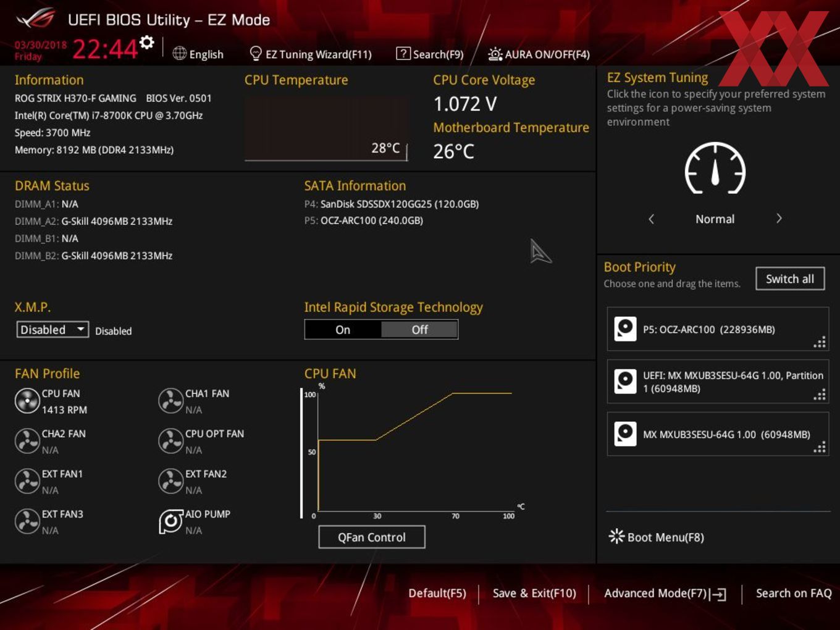This screenshot has width=840, height=630.
Task: Click the 1.072 V core voltage value
Action: (465, 104)
